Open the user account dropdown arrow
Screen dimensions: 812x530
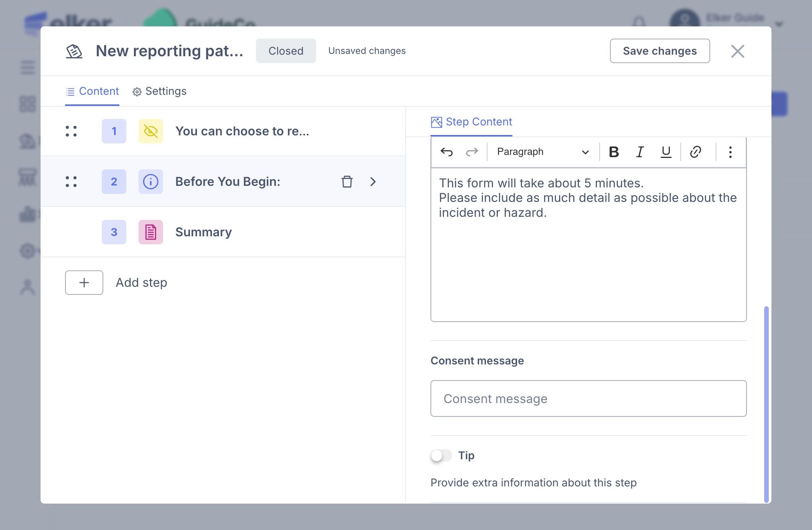[x=779, y=24]
